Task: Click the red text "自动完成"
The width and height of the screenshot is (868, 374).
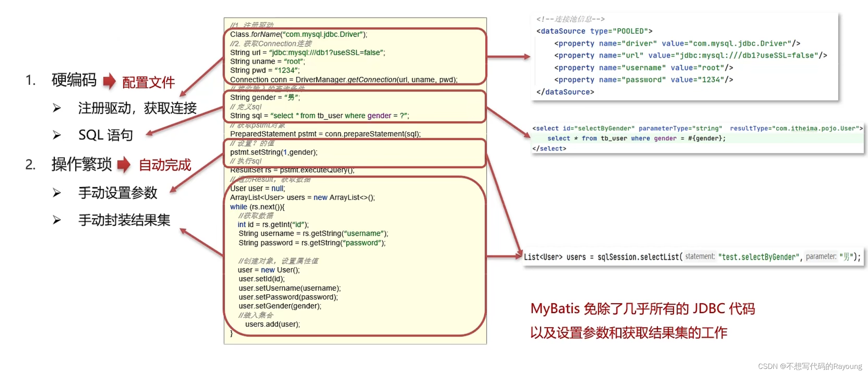Action: pos(165,165)
